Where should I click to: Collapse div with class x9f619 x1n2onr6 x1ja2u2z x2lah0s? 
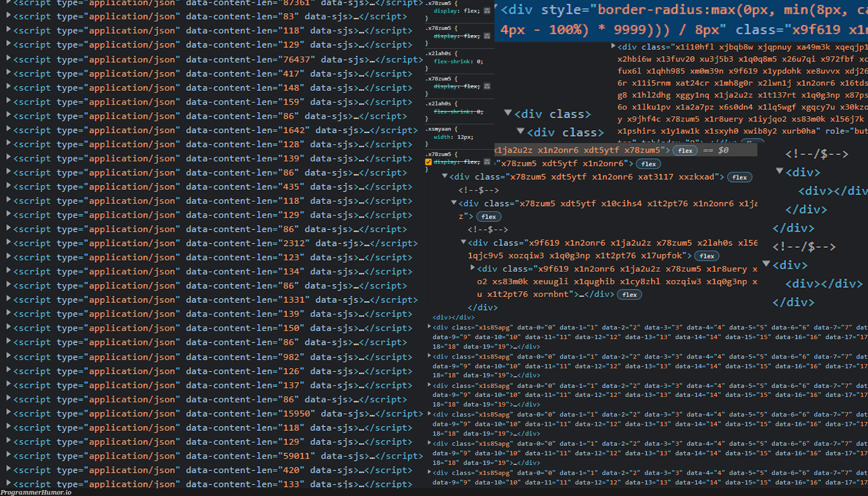point(463,242)
